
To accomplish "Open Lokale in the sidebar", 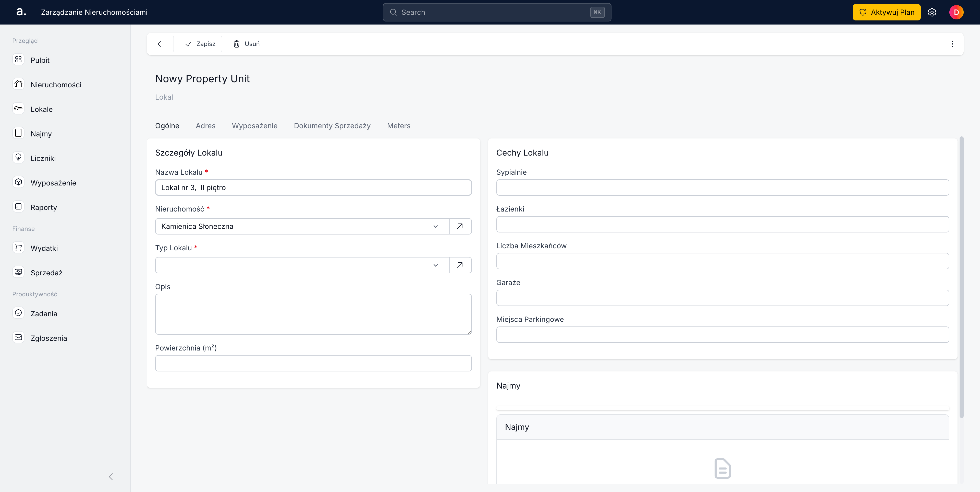I will (x=41, y=109).
